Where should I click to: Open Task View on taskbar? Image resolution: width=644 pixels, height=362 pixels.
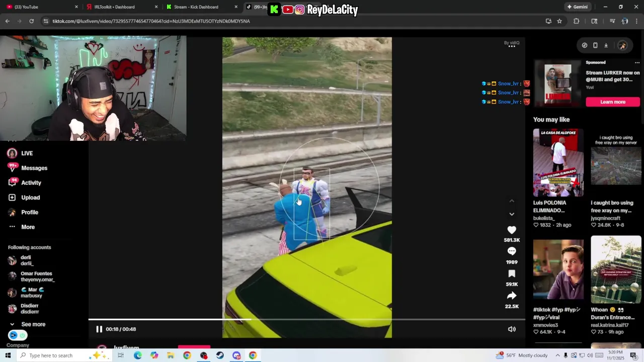point(121,355)
